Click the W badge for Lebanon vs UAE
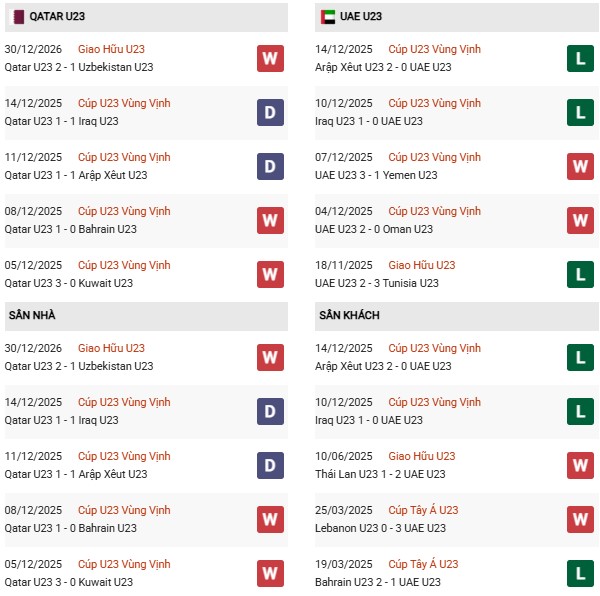 [580, 519]
